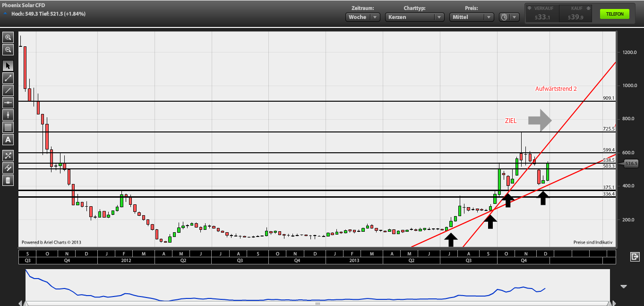Screen dimensions: 644x306
Task: Click the 2013 year label on timeline
Action: 354,260
